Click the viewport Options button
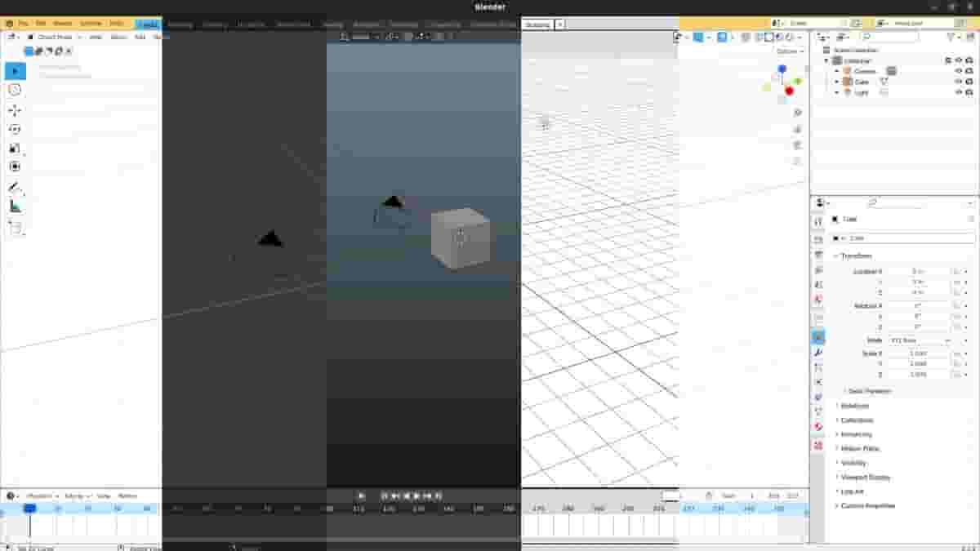Viewport: 980px width, 551px height. 790,51
